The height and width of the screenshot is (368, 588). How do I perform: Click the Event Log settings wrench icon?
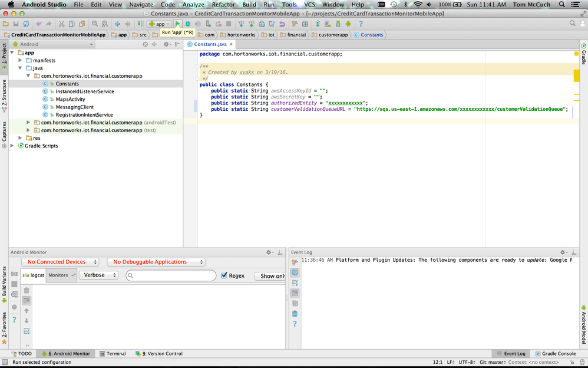coord(295,262)
